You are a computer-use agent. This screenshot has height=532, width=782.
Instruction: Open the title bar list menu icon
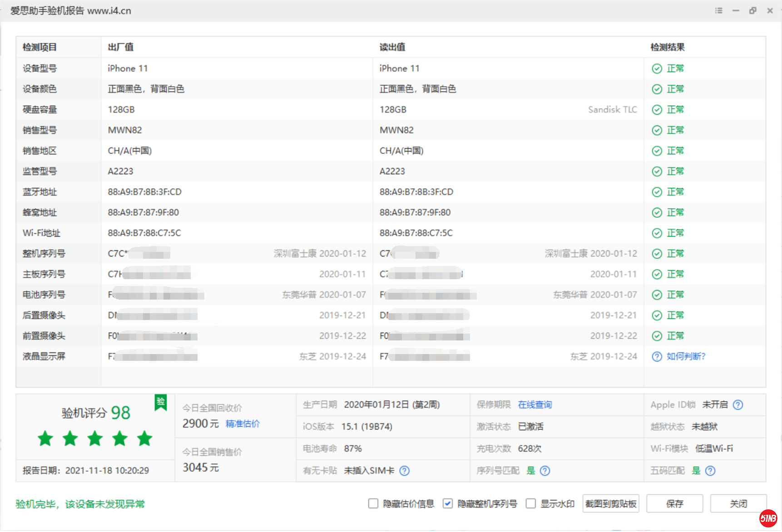[718, 10]
